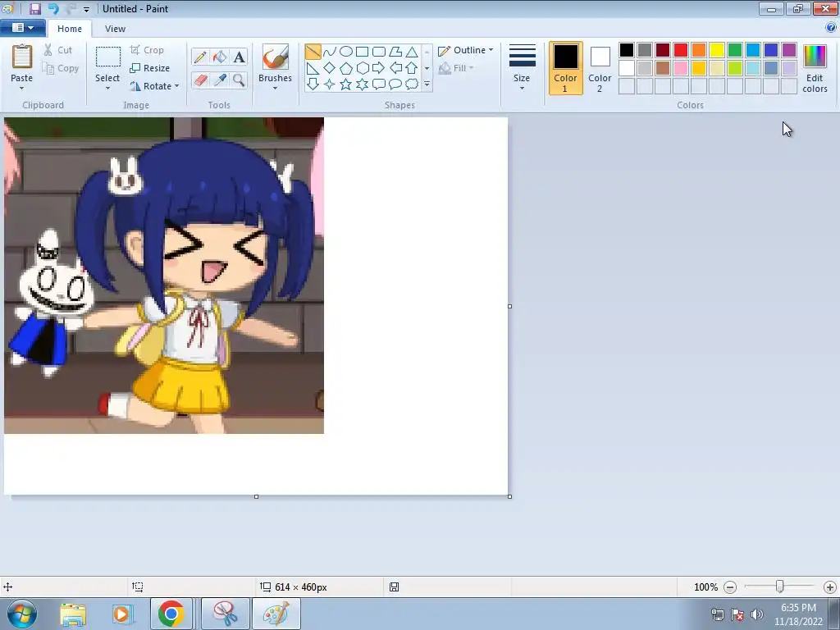Set Color 2 as active color
This screenshot has width=840, height=630.
600,68
